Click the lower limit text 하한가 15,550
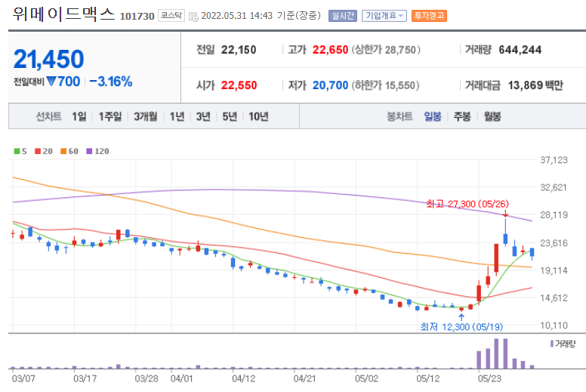The height and width of the screenshot is (392, 586). click(x=385, y=85)
